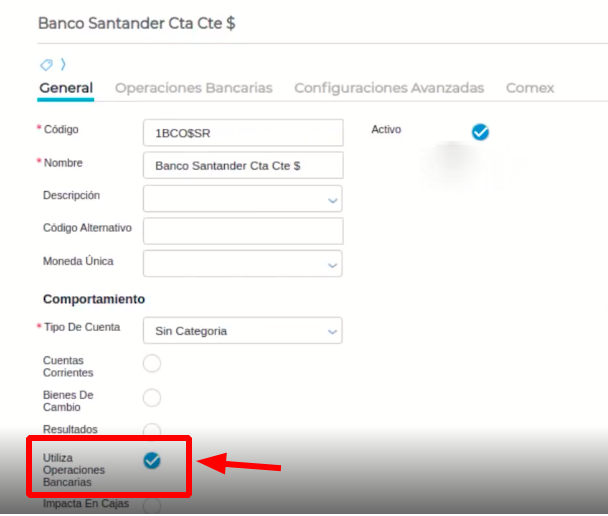The image size is (608, 516).
Task: Click the Código Alternativo input field
Action: pos(243,231)
